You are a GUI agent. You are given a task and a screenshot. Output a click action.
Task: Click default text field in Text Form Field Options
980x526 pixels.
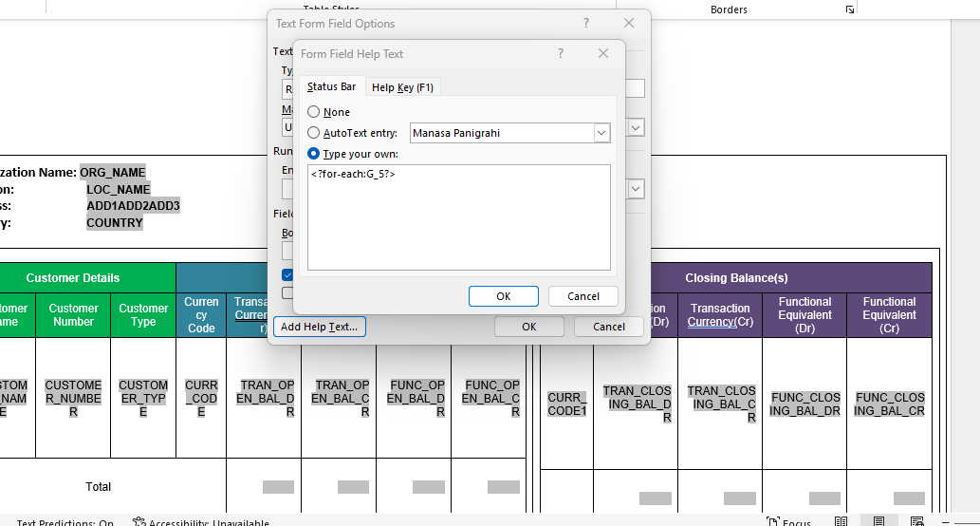tap(635, 88)
